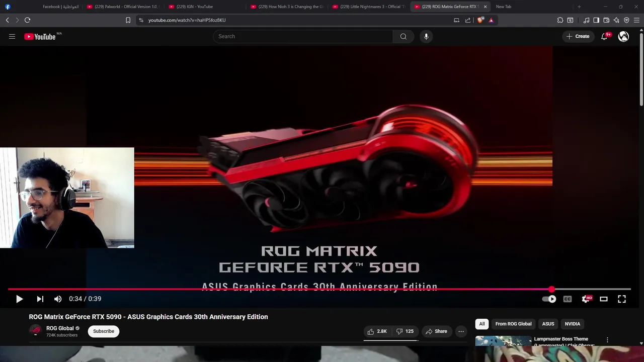Open the browser extensions puzzle icon

(x=560, y=20)
